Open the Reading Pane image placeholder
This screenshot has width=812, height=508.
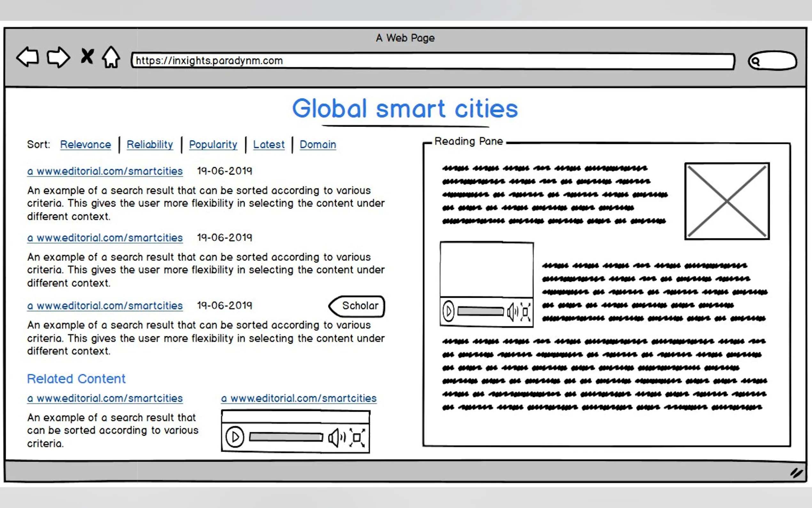[x=727, y=201]
